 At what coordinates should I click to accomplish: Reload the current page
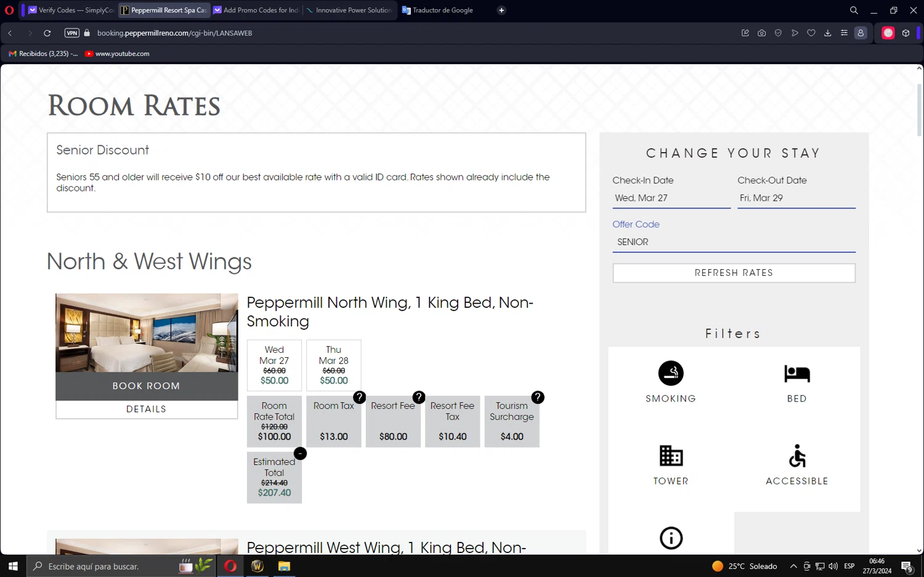[47, 33]
